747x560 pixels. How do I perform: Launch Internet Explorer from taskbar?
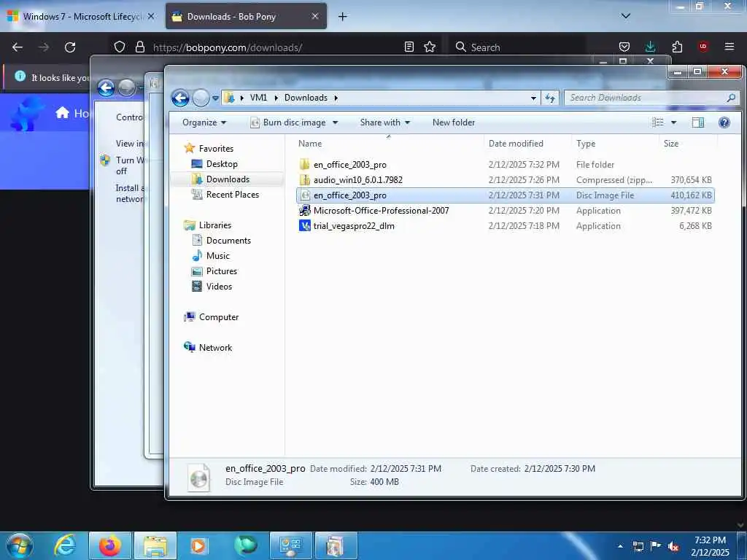click(65, 545)
